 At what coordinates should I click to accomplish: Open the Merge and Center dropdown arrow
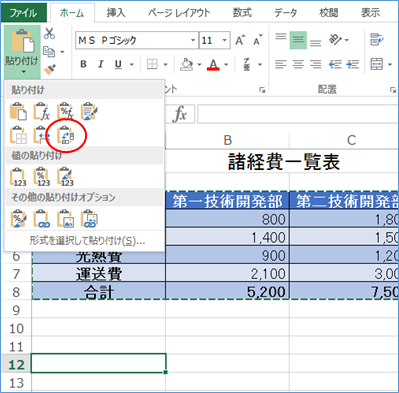coord(390,64)
